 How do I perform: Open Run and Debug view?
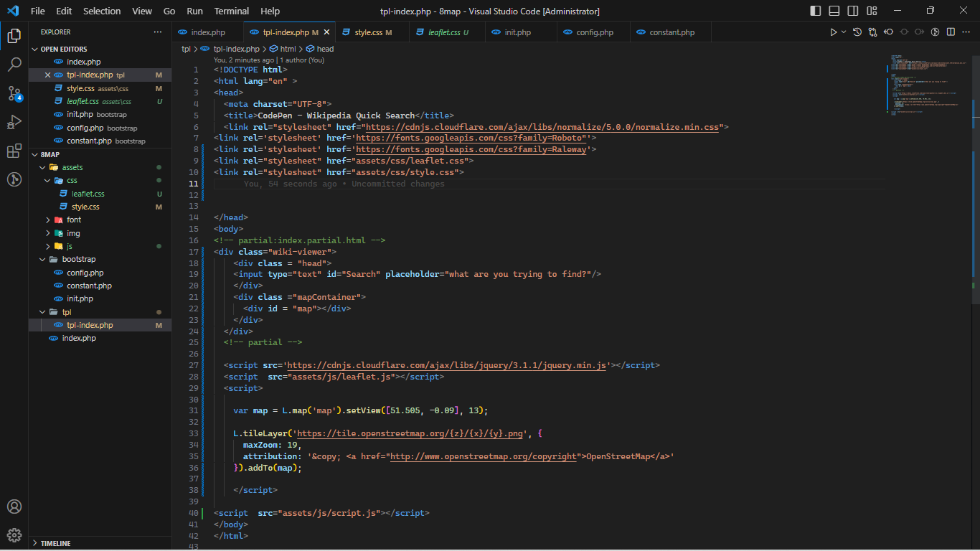click(14, 122)
